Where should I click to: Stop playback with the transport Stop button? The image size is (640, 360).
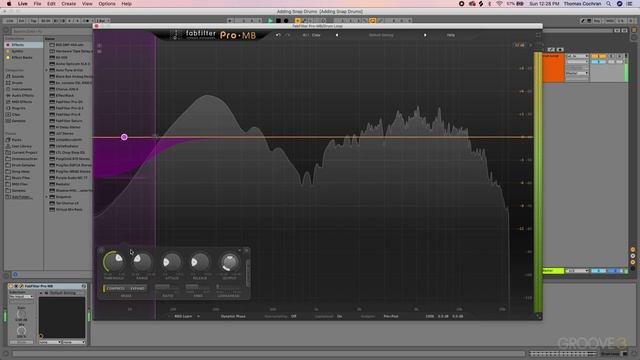(278, 20)
